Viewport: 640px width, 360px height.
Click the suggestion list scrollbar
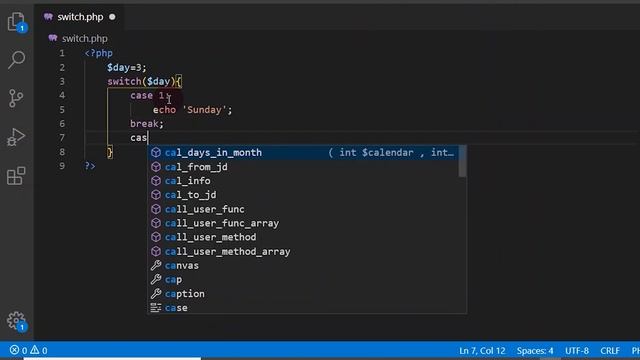(462, 162)
